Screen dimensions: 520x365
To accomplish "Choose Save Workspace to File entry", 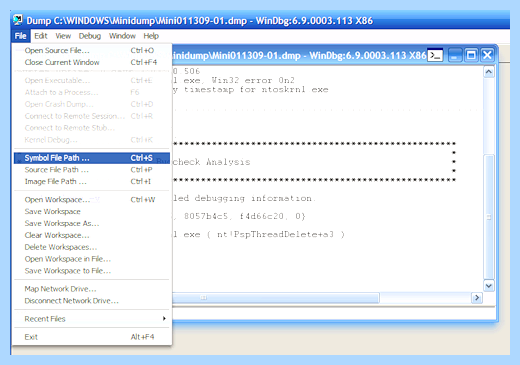I will click(x=92, y=271).
